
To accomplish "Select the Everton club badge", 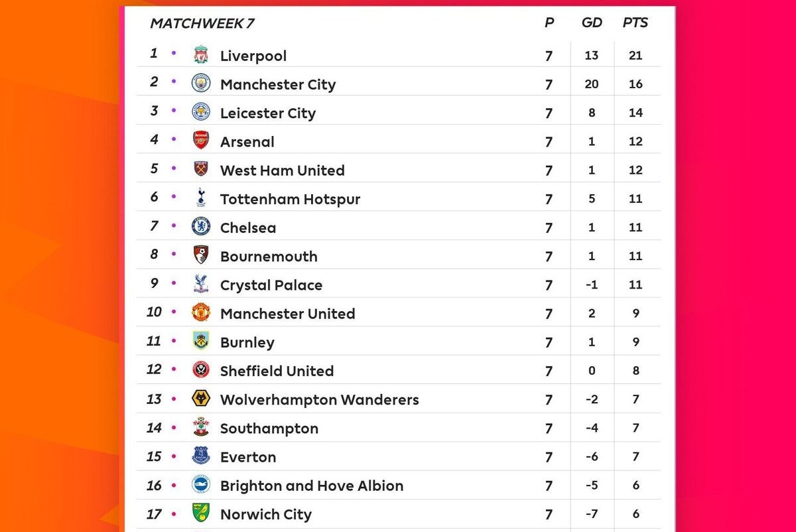I will pyautogui.click(x=201, y=456).
